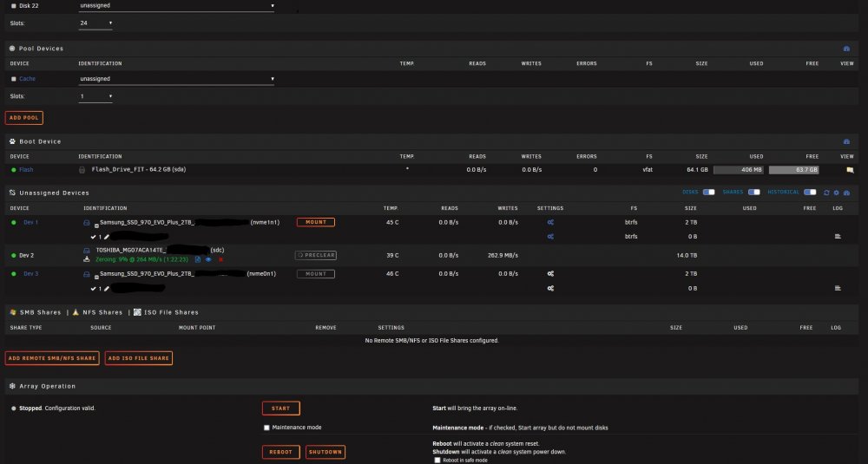Click the TOSHIBA sdc disk drive icon
The height and width of the screenshot is (464, 868).
click(86, 251)
